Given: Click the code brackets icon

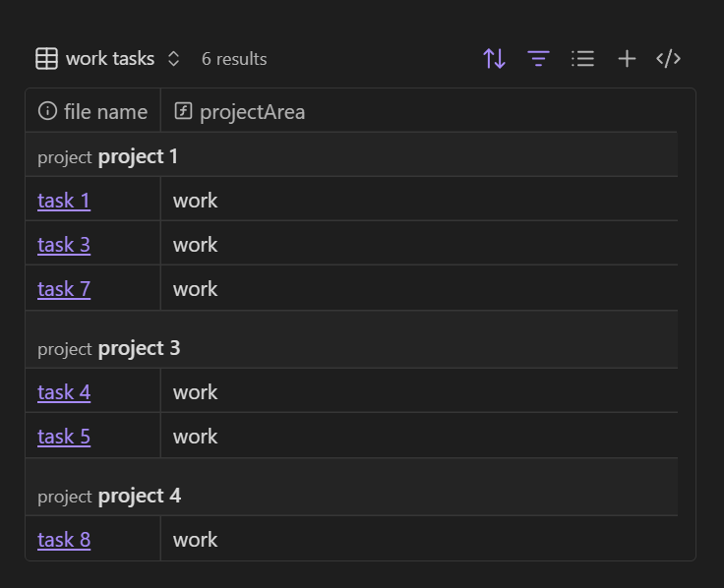Looking at the screenshot, I should 669,59.
